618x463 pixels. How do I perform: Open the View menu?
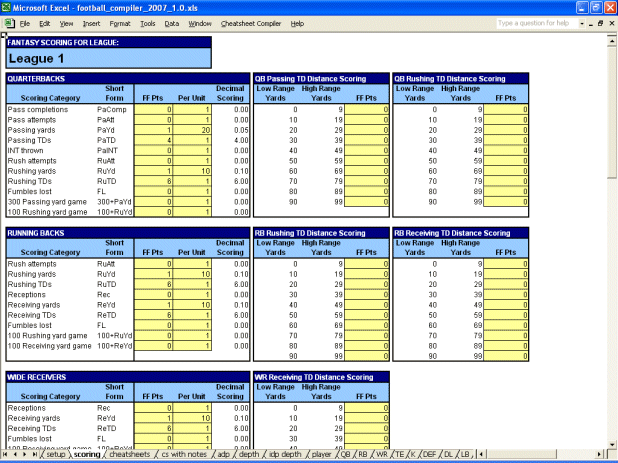[x=66, y=24]
